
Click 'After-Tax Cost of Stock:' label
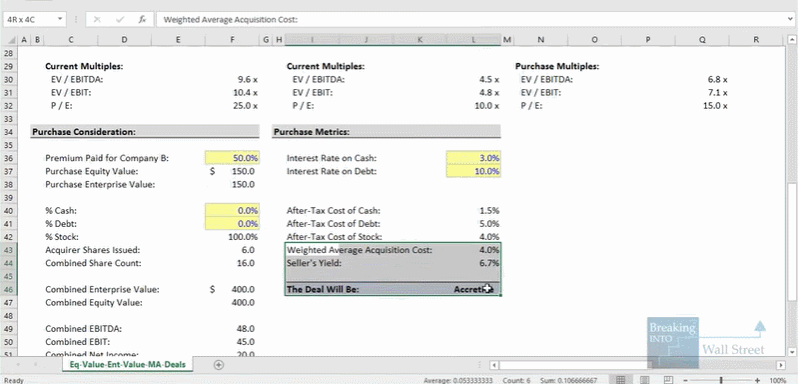click(334, 237)
